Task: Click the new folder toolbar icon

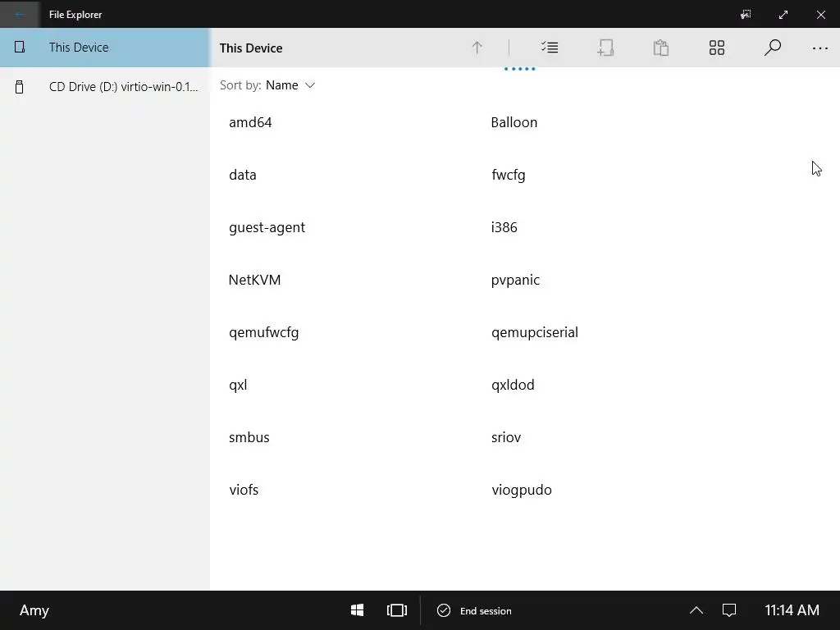Action: 605,48
